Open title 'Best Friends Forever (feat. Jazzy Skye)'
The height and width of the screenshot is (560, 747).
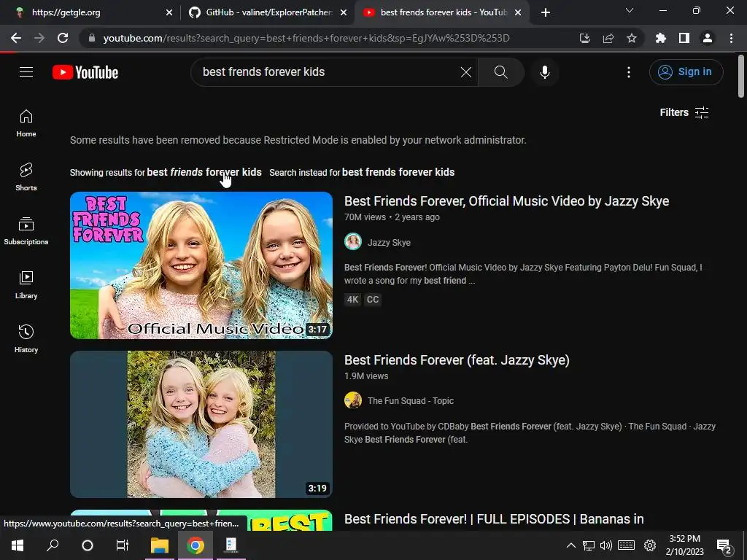pyautogui.click(x=457, y=360)
